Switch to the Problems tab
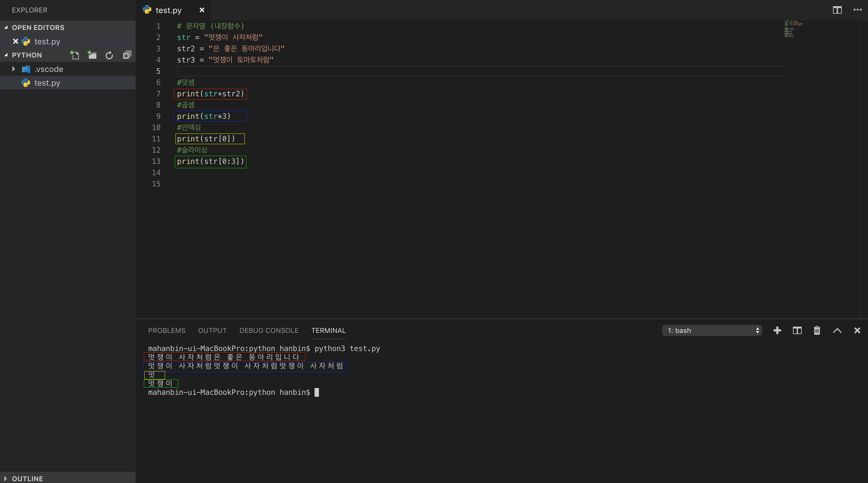868x483 pixels. pyautogui.click(x=167, y=331)
